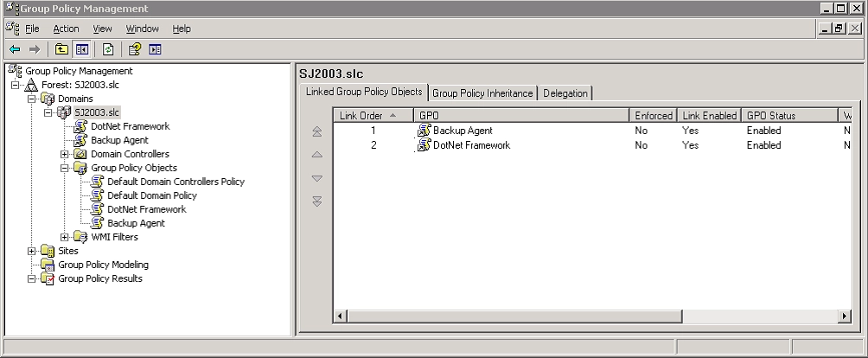Select the SJ2003.slc domain label
Viewport: 868px width, 358px height.
point(97,112)
